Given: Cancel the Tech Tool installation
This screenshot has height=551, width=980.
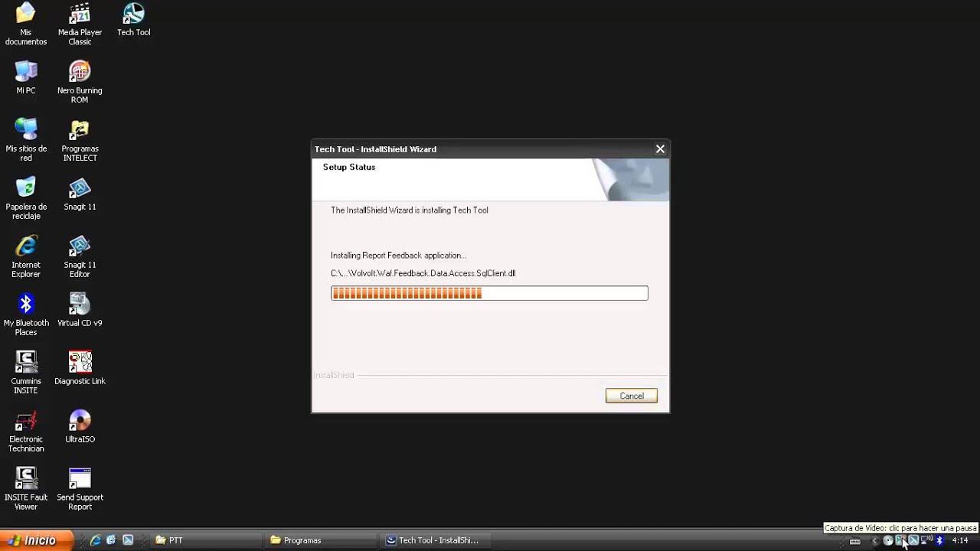Looking at the screenshot, I should [632, 396].
